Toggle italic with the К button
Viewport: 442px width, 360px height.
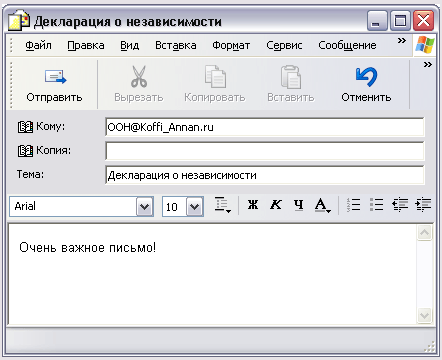click(276, 205)
